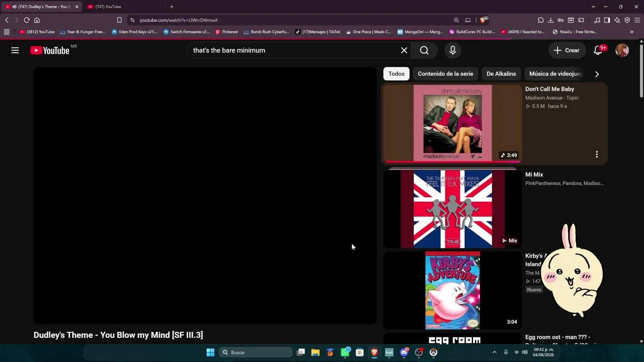Open the Kirby's Adventure video thumbnail
Viewport: 644px width, 362px height.
[452, 291]
